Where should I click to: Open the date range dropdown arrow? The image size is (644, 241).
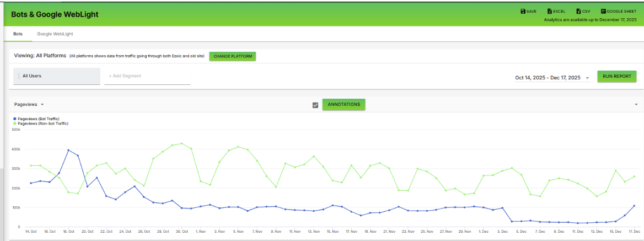[x=587, y=78]
